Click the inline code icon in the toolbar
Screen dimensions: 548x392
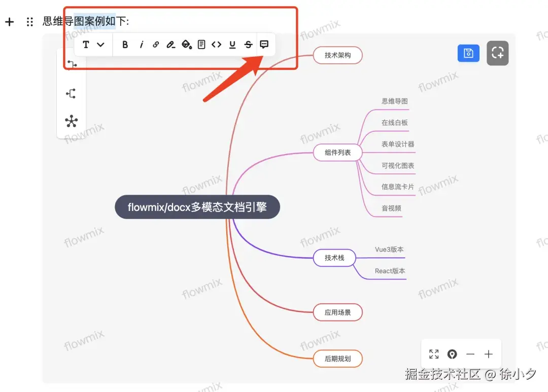point(216,45)
